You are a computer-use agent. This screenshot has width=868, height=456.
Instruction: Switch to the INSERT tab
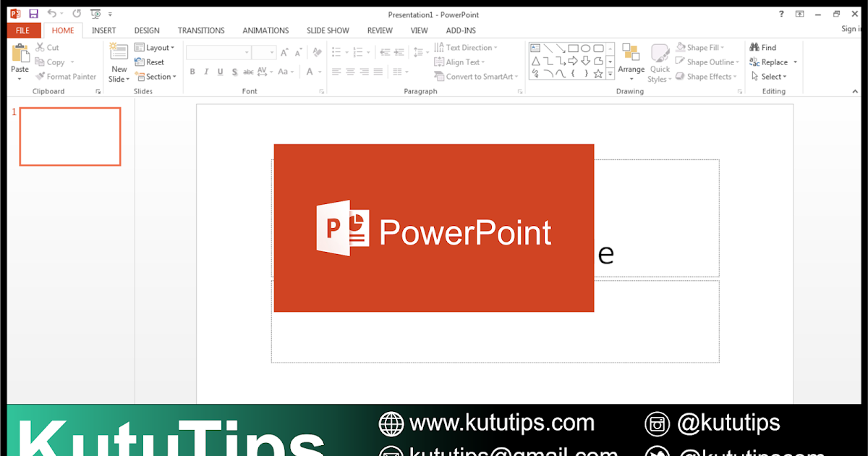(x=104, y=30)
